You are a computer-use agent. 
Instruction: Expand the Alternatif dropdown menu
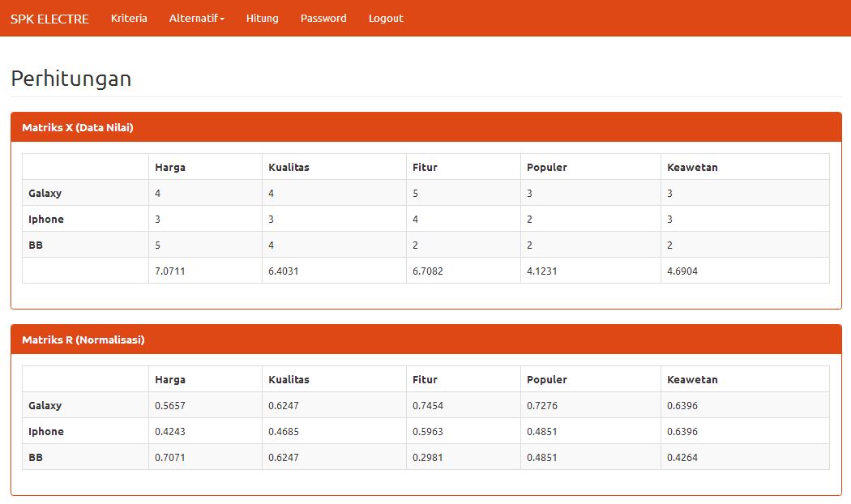[196, 18]
